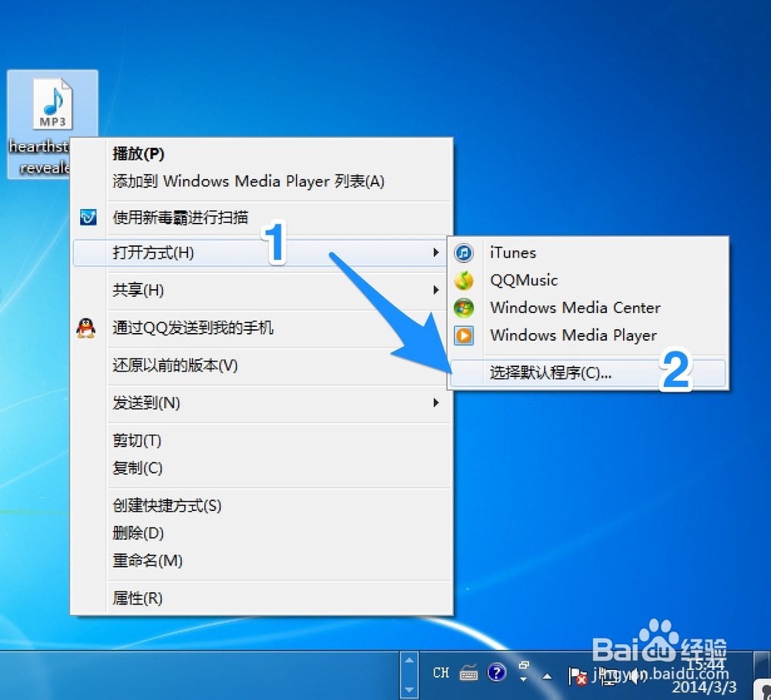Expand the 打开方式(H) submenu arrow

(x=436, y=253)
